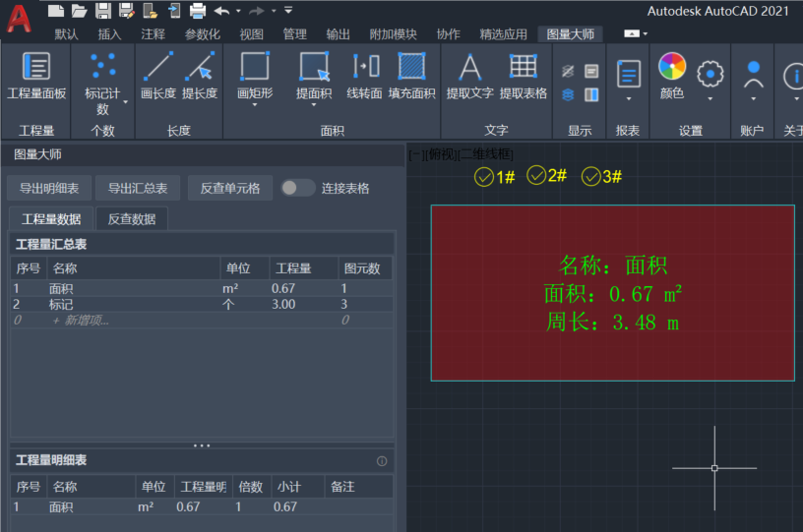This screenshot has height=532, width=803.
Task: Click the Save to Web and Mobile icon
Action: click(174, 10)
